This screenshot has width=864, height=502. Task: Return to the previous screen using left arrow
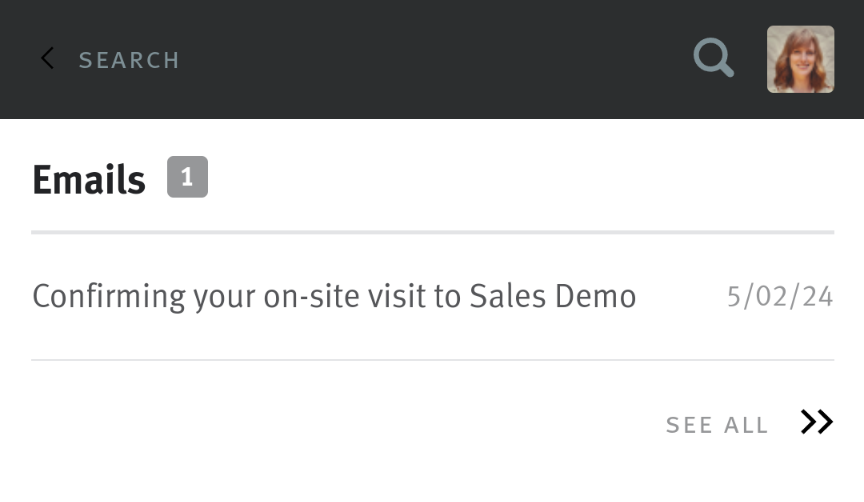click(47, 59)
